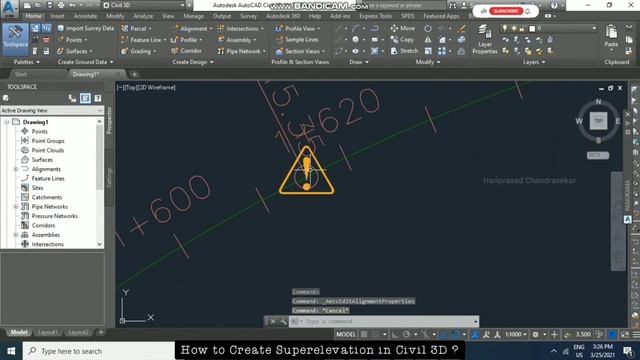640x360 pixels.
Task: Open the Toolspace palette button
Action: click(x=16, y=39)
